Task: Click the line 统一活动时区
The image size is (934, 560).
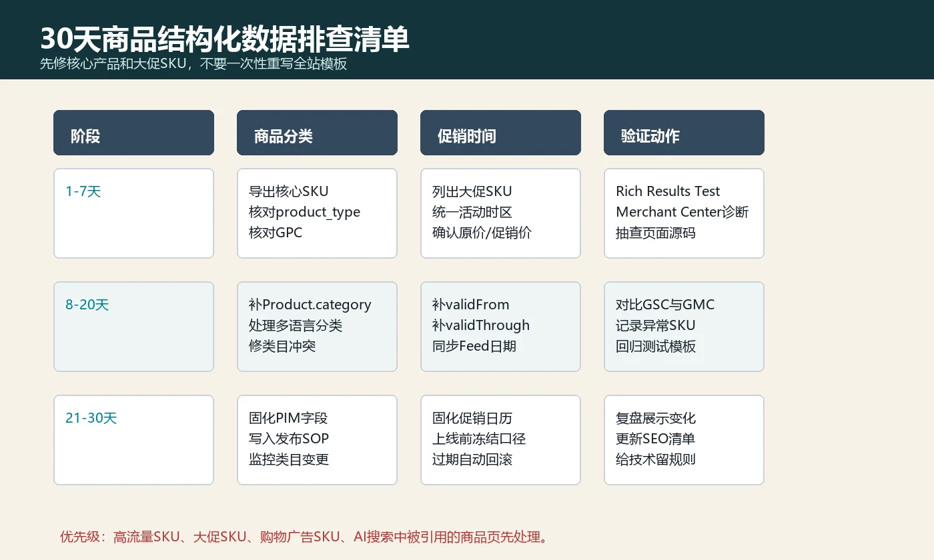Action: click(472, 212)
